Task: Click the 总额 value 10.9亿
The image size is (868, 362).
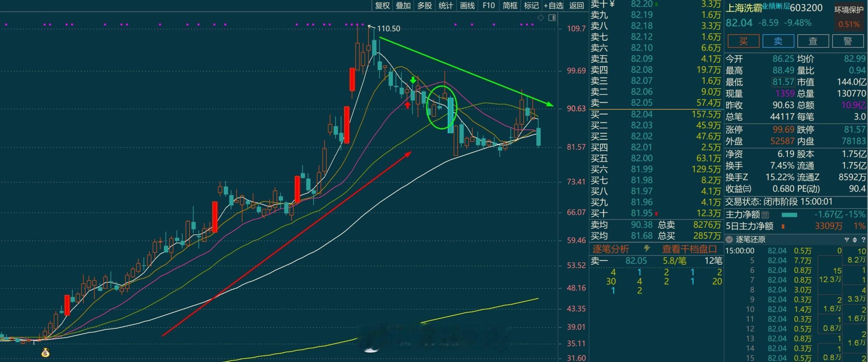Action: point(853,105)
